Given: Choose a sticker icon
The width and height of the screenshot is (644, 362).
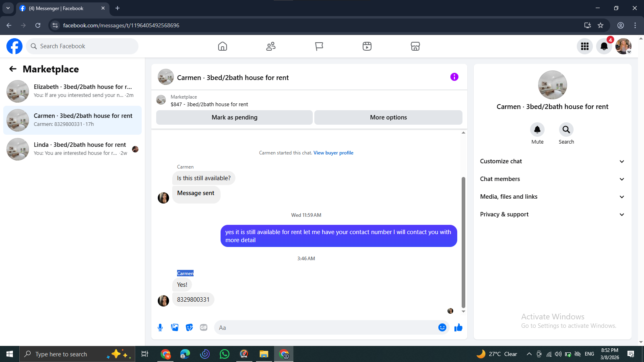Looking at the screenshot, I should pyautogui.click(x=189, y=327).
